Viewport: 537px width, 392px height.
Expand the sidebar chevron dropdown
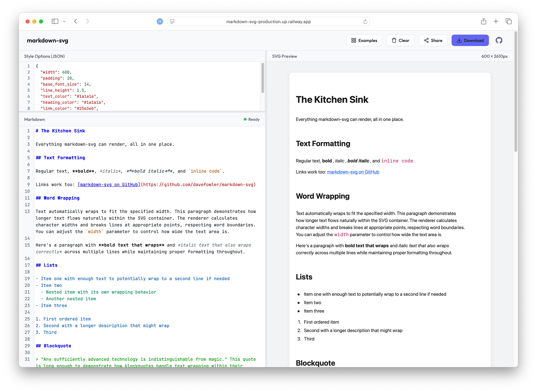[x=64, y=21]
